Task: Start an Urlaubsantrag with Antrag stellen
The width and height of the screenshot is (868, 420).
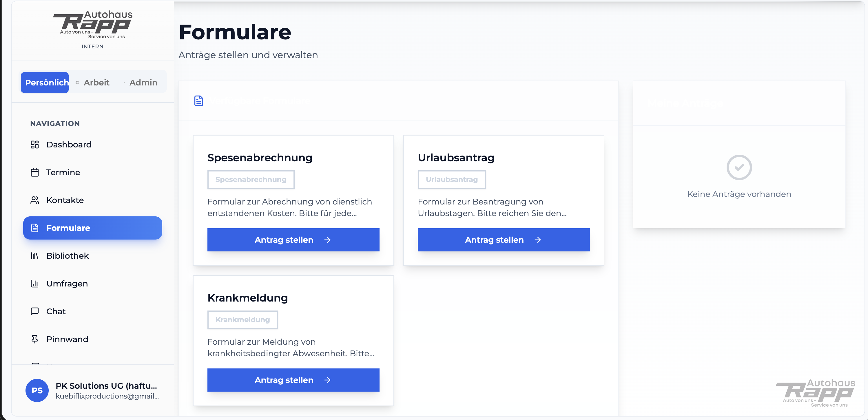Action: click(504, 240)
